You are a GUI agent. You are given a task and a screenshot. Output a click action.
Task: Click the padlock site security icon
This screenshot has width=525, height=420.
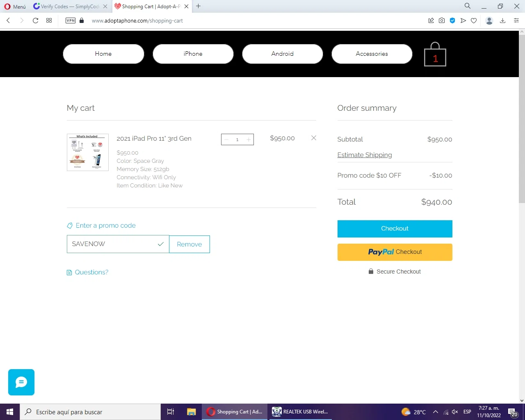[82, 21]
